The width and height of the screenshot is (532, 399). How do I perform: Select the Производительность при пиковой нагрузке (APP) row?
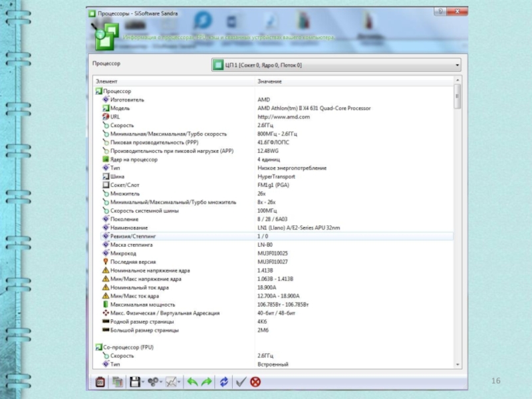tap(277, 151)
